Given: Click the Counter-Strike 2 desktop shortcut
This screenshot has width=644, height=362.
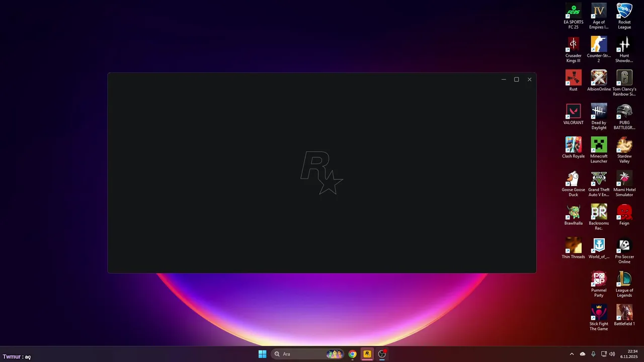Looking at the screenshot, I should pos(599,50).
